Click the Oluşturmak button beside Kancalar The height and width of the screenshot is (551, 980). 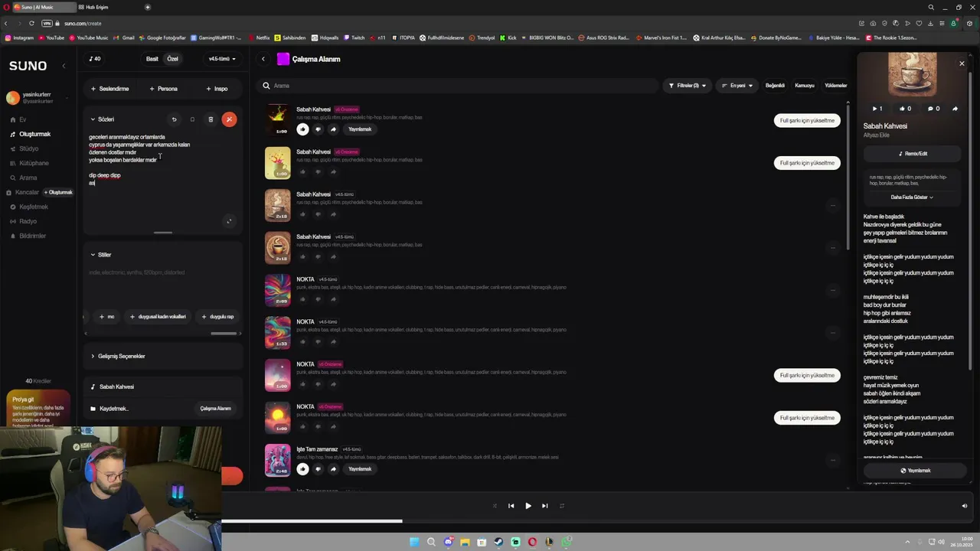[58, 192]
